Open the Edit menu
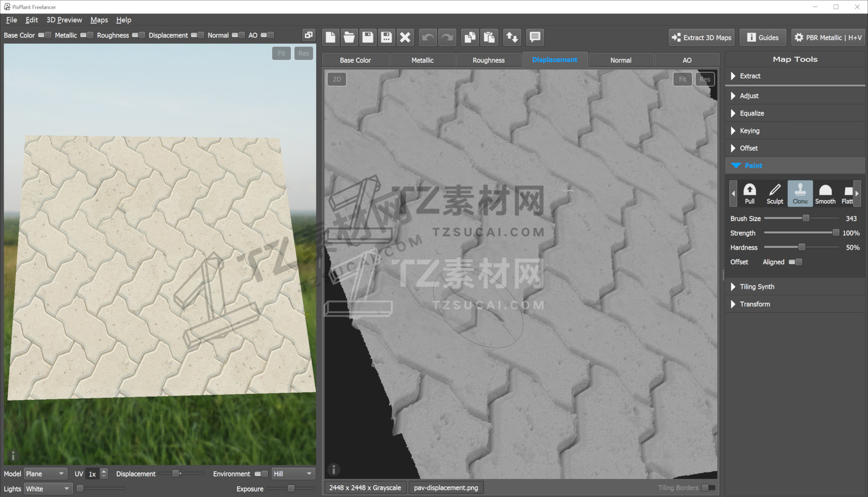Screen dimensions: 868x497 (32, 20)
